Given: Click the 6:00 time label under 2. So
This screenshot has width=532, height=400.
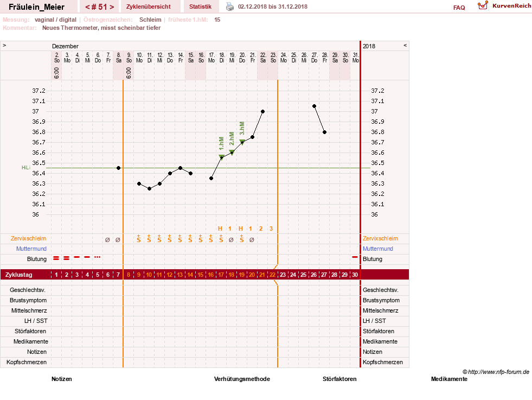Looking at the screenshot, I should (56, 73).
